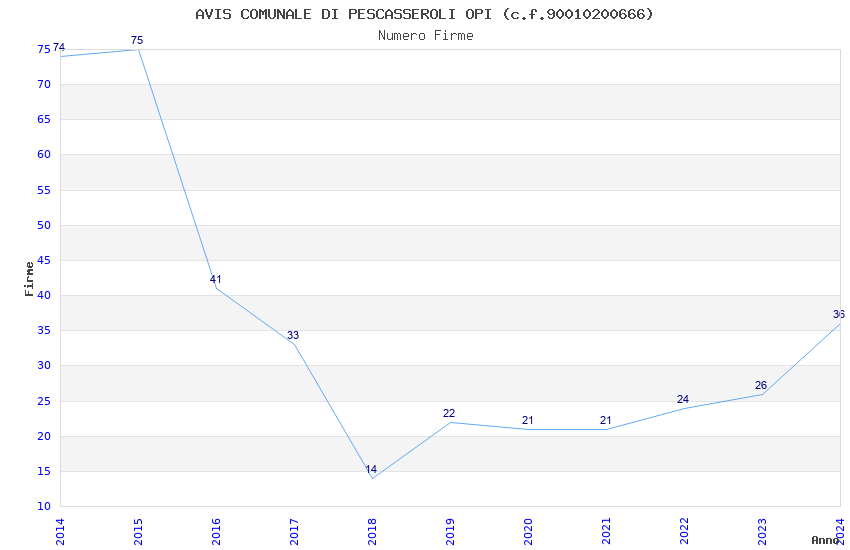The width and height of the screenshot is (850, 550).
Task: Select the 2023 year label on x-axis
Action: 763,532
